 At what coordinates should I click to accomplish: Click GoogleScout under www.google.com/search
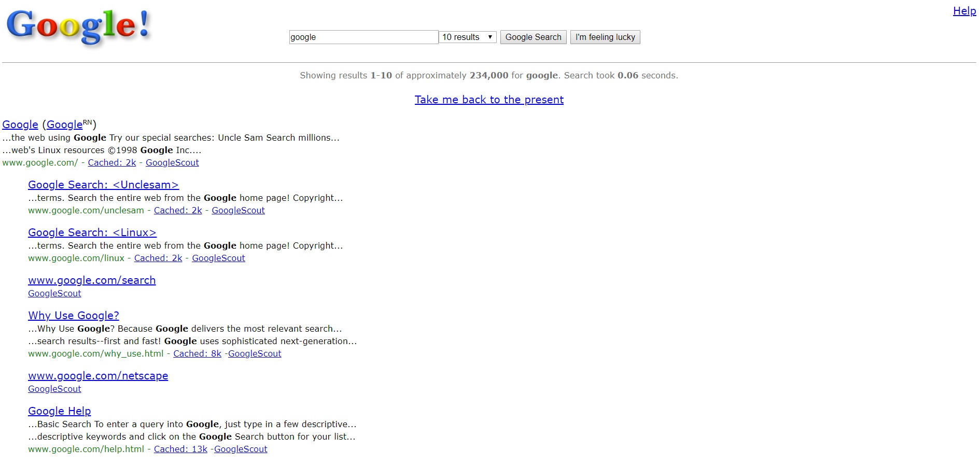coord(54,293)
